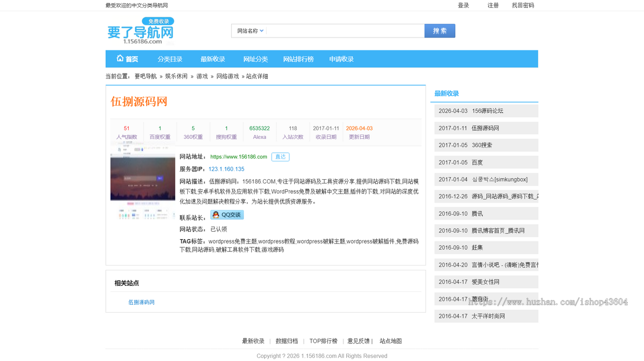This screenshot has width=644, height=361.
Task: Click the home icon in navigation bar
Action: pyautogui.click(x=120, y=58)
